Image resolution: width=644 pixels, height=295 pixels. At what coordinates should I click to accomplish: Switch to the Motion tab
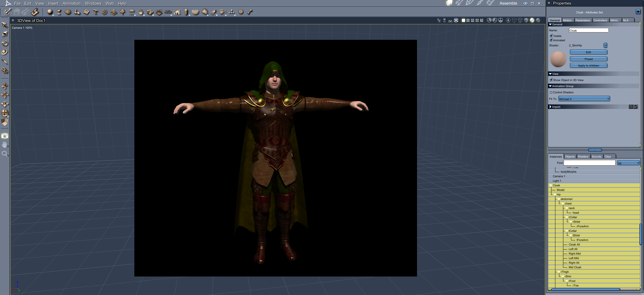[567, 20]
